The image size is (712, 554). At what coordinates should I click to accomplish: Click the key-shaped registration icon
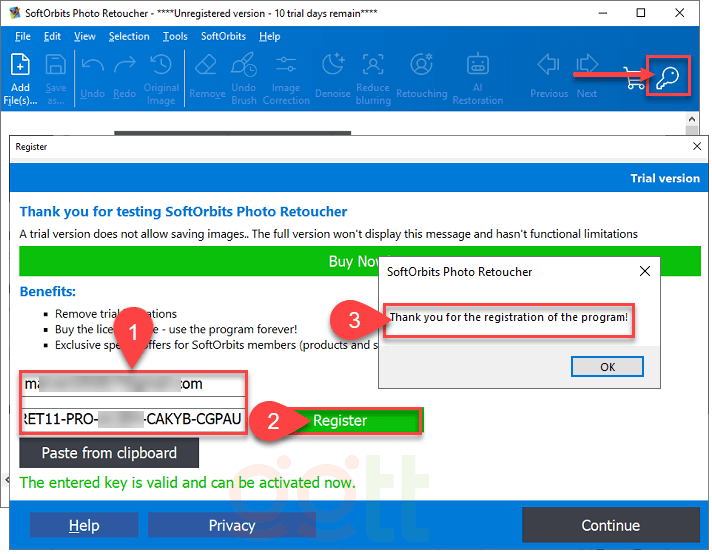667,76
